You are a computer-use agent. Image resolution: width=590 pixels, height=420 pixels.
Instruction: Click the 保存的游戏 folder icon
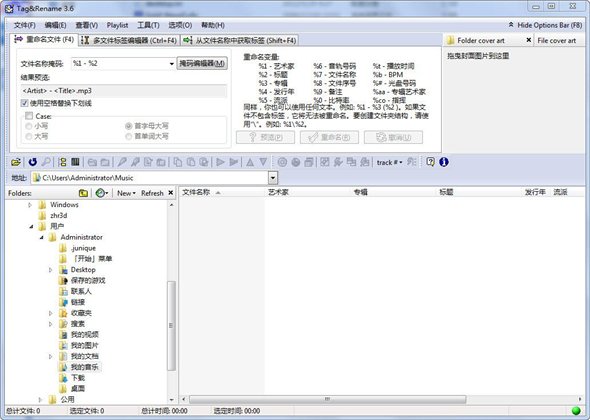click(x=63, y=280)
